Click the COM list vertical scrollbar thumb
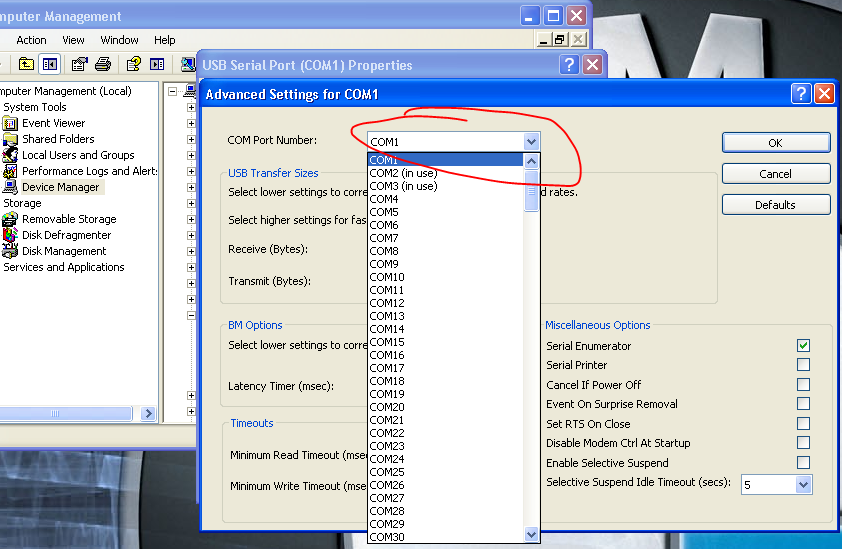This screenshot has height=549, width=842. tap(531, 191)
